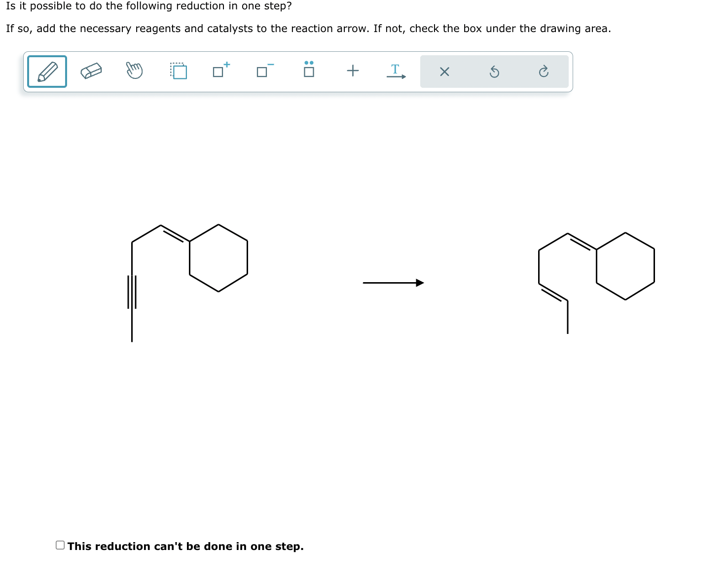The width and height of the screenshot is (728, 586).
Task: Choose the lone pair electrons tool
Action: 308,71
